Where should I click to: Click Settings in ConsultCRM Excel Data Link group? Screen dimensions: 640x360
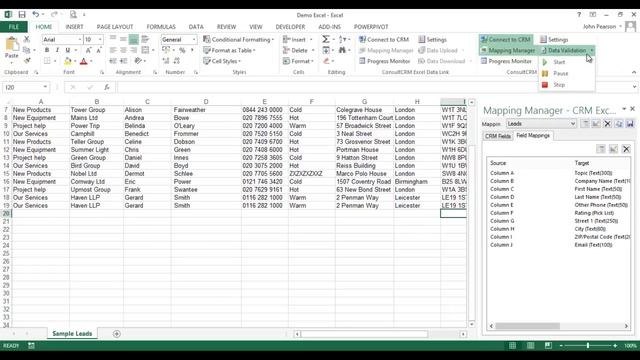tap(432, 40)
